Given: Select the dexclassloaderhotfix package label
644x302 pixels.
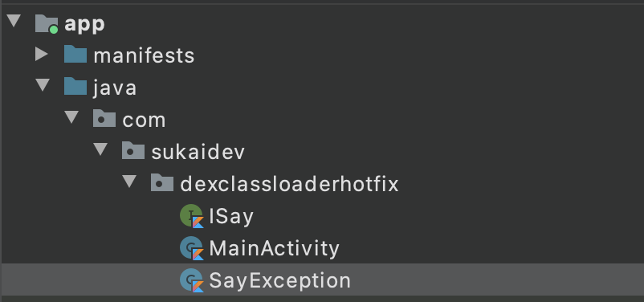Looking at the screenshot, I should click(x=290, y=184).
